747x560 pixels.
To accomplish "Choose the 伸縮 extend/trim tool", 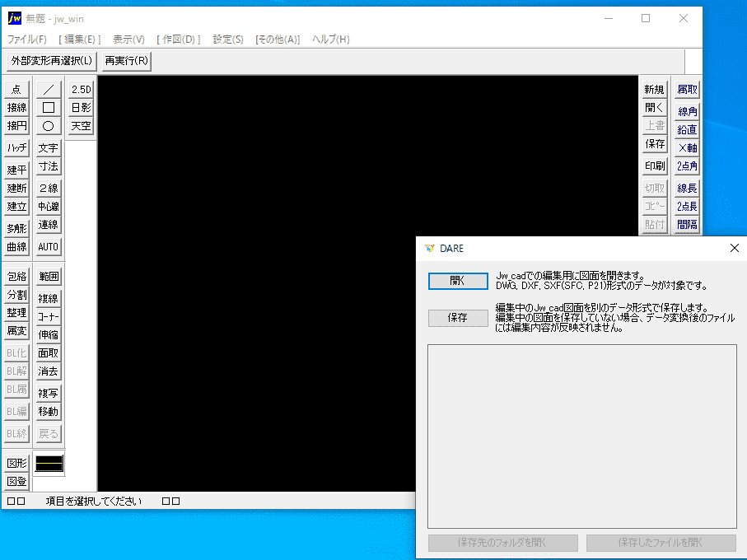I will [49, 334].
